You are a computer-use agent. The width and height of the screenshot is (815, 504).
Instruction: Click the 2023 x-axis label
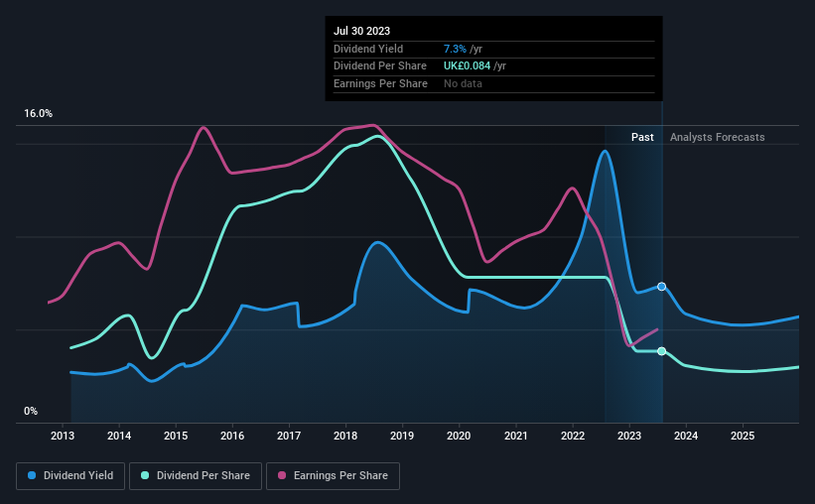[x=629, y=436]
